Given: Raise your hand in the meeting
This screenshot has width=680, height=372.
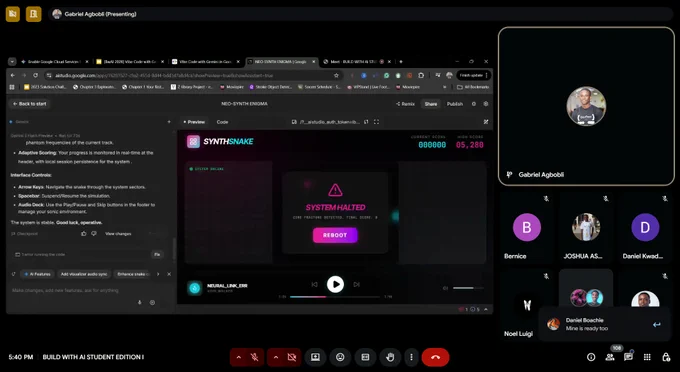Looking at the screenshot, I should click(390, 357).
